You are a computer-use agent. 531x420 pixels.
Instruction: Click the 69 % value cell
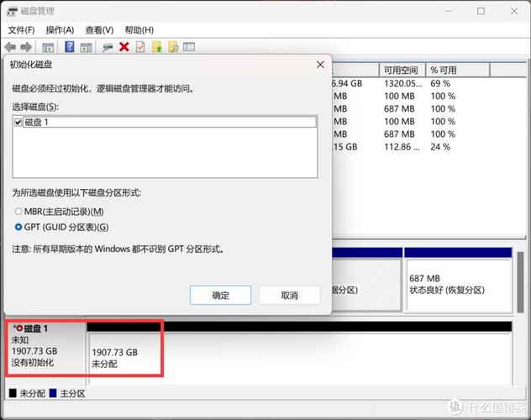coord(440,83)
